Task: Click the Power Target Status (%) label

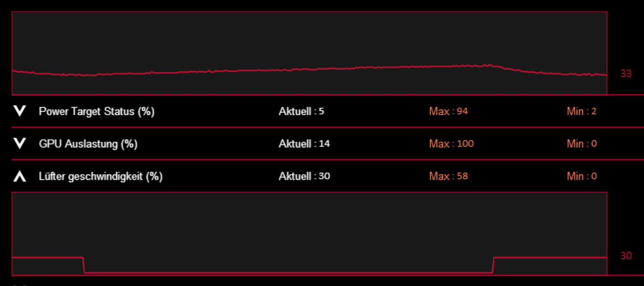Action: pyautogui.click(x=96, y=112)
